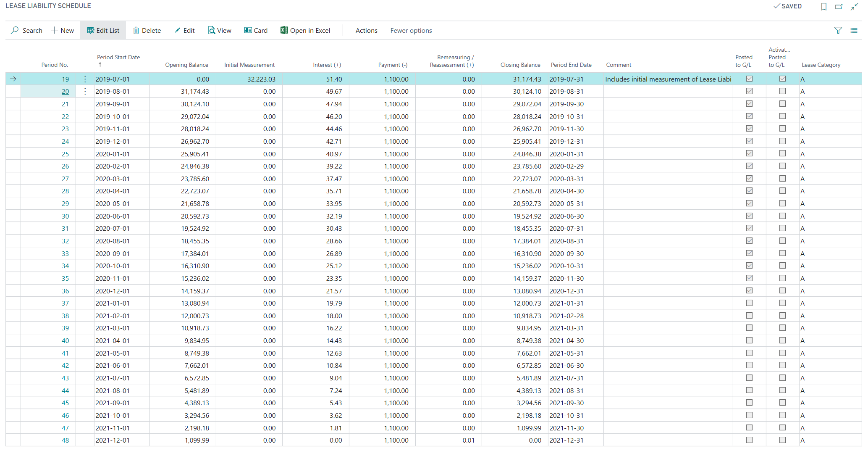
Task: Open period number 25 link
Action: click(x=66, y=154)
